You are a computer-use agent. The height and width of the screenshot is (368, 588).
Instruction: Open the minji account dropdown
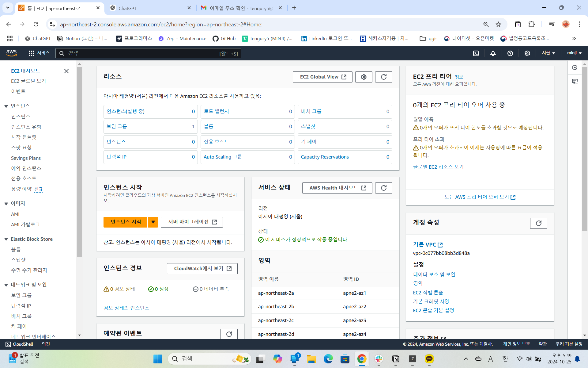click(x=574, y=53)
